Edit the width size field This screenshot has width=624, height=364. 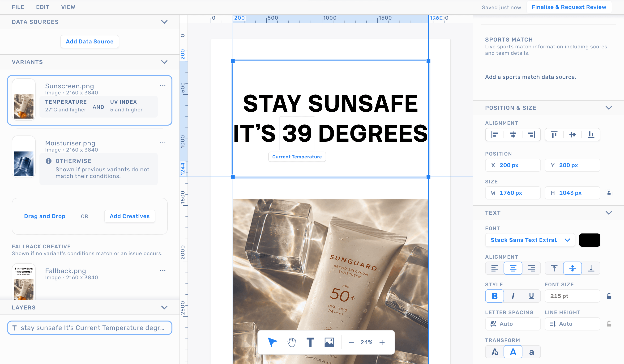click(513, 193)
